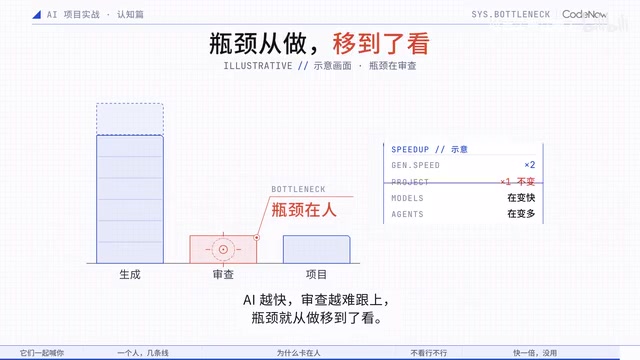This screenshot has width=640, height=360.
Task: Jump to chapter '快一倍，没用'
Action: (x=535, y=353)
